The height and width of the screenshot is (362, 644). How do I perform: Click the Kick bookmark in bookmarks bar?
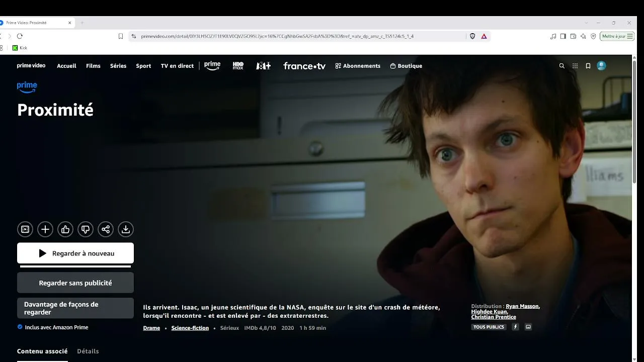[x=20, y=48]
